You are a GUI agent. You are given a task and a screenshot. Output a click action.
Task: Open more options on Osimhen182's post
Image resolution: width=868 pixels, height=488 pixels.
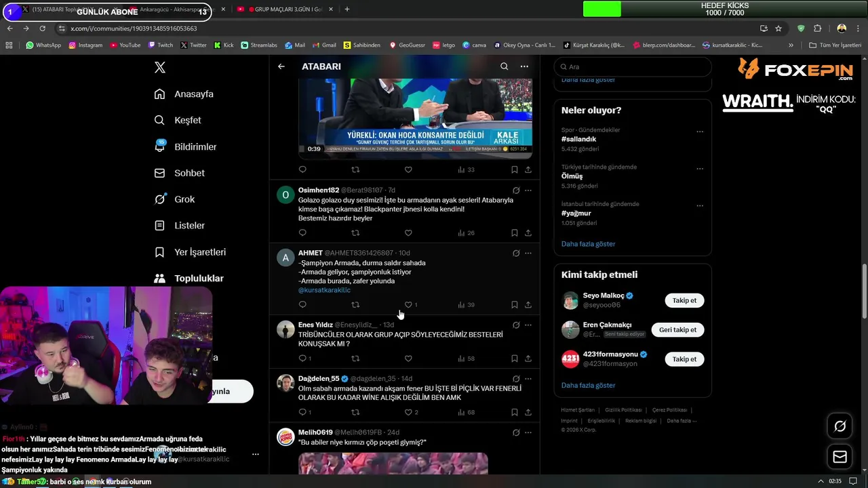tap(528, 190)
